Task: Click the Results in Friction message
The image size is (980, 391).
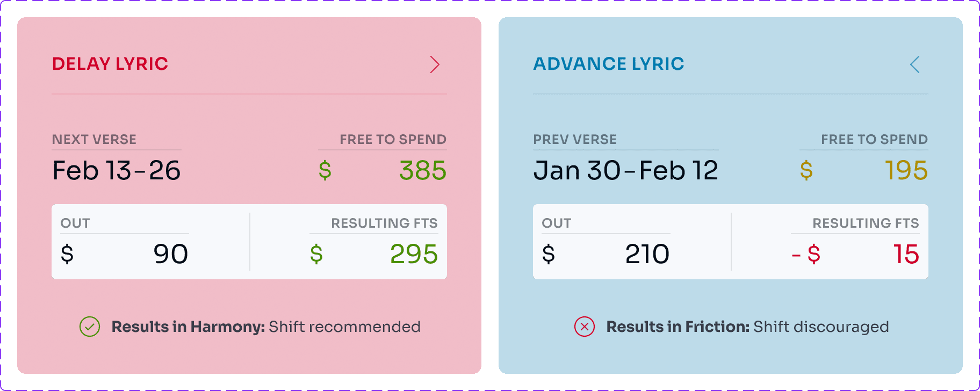Action: coord(747,327)
